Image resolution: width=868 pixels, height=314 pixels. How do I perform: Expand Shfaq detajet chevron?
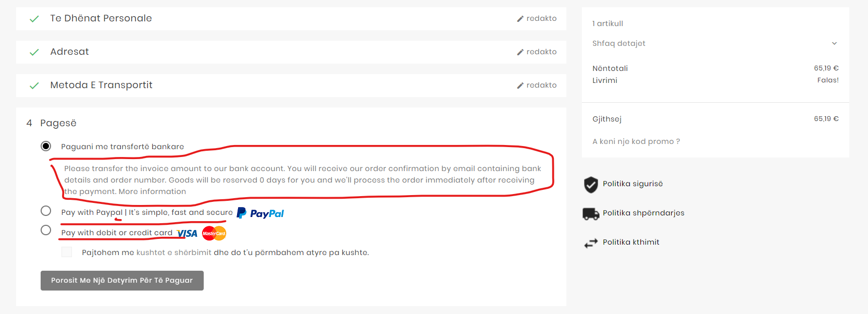pos(834,43)
